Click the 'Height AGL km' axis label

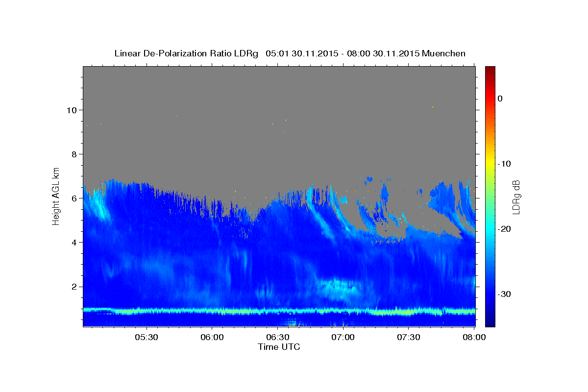(56, 196)
